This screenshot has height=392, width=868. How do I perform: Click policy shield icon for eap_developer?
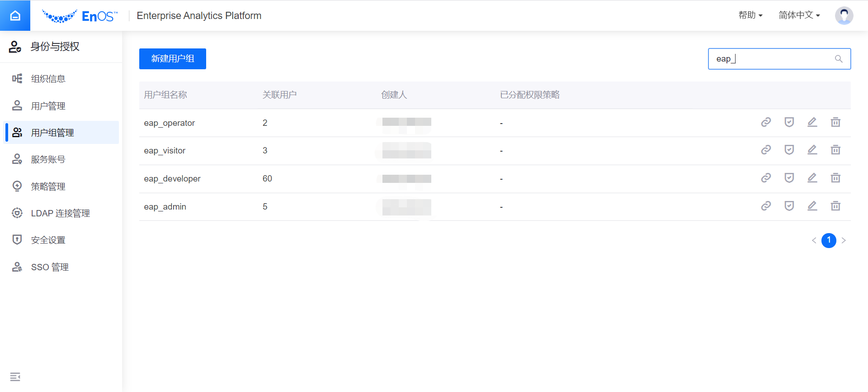[x=789, y=178]
